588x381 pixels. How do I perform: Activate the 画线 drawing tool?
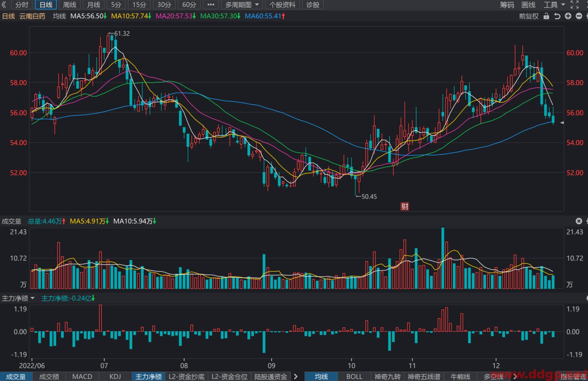[528, 5]
